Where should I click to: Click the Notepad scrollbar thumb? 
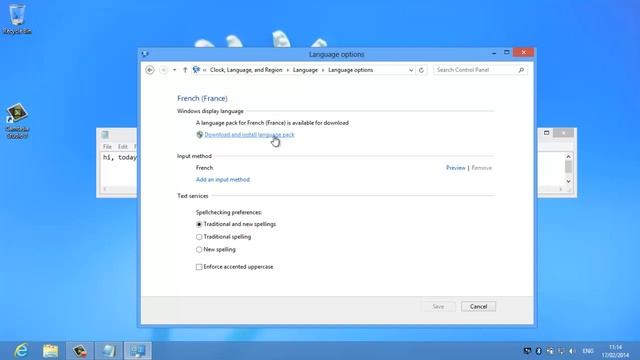(568, 167)
